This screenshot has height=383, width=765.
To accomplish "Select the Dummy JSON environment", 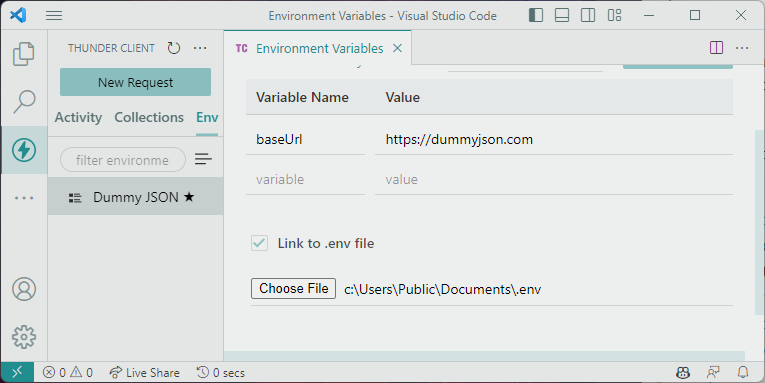I will point(136,197).
